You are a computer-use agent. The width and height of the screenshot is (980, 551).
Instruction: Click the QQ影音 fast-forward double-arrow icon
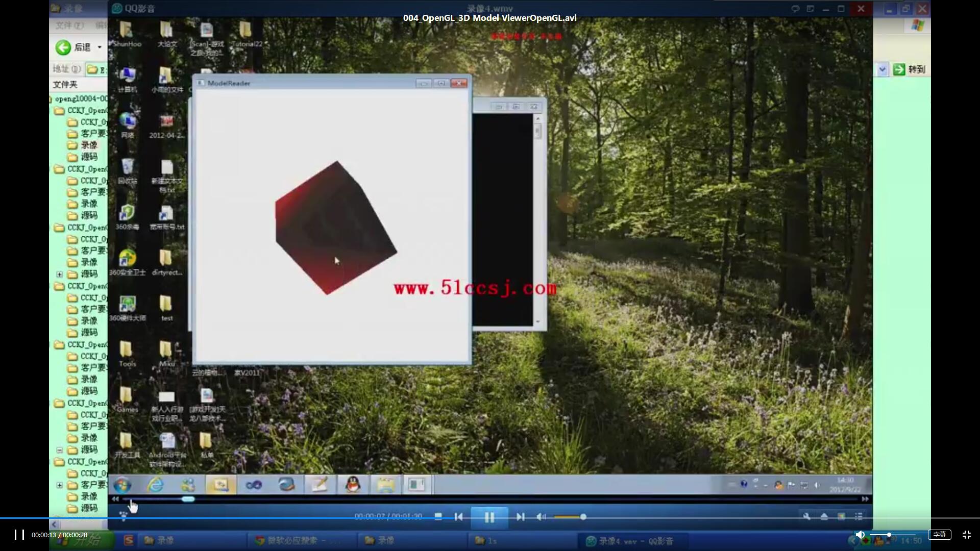pos(865,499)
